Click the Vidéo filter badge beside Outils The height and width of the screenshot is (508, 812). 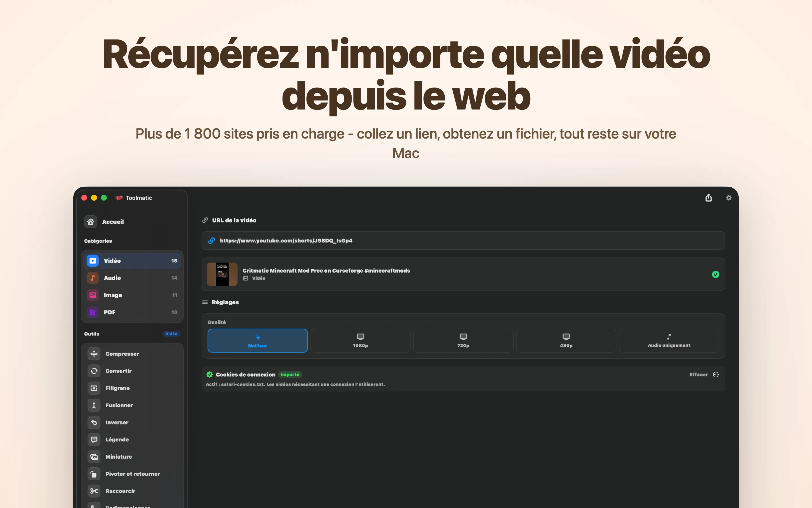(171, 334)
